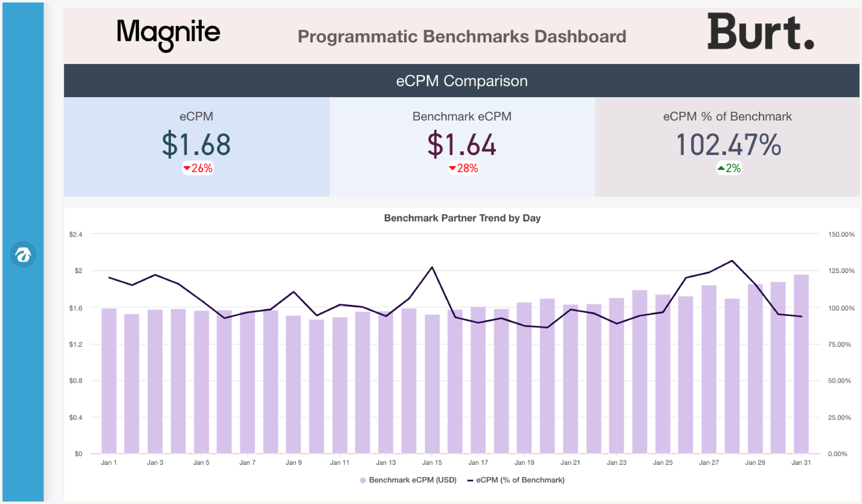The image size is (862, 504).
Task: Click the Jan 15 x-axis label
Action: click(432, 462)
